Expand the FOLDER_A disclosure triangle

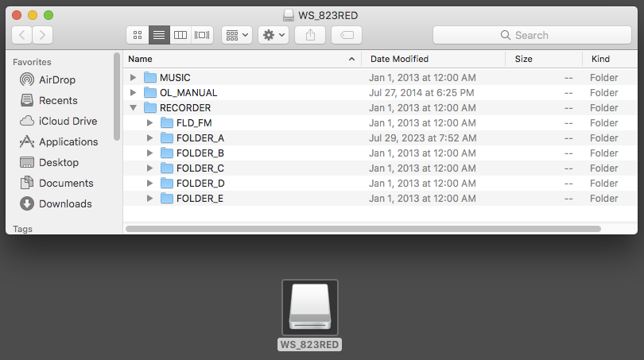[x=150, y=138]
